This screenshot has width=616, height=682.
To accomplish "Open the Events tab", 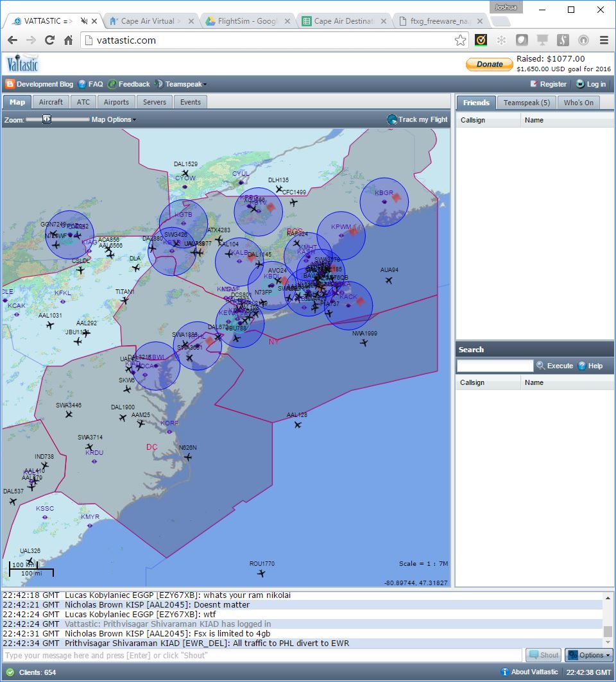I will point(191,102).
